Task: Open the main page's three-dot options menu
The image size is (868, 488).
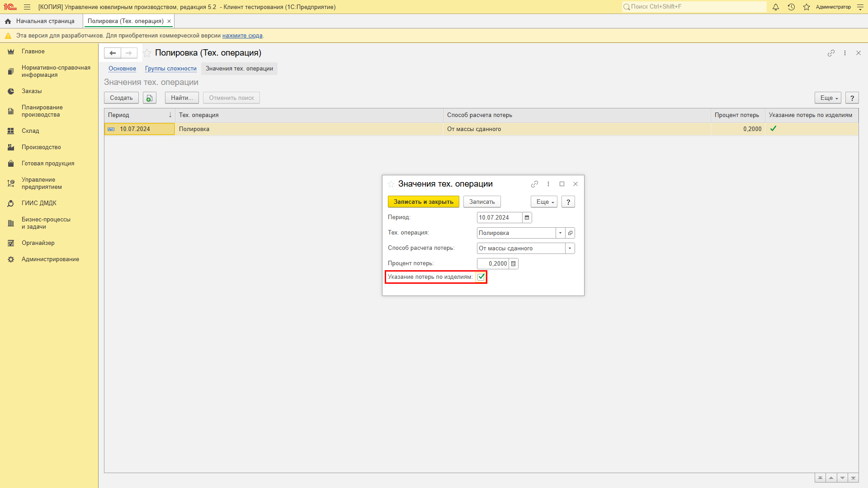Action: pos(845,53)
